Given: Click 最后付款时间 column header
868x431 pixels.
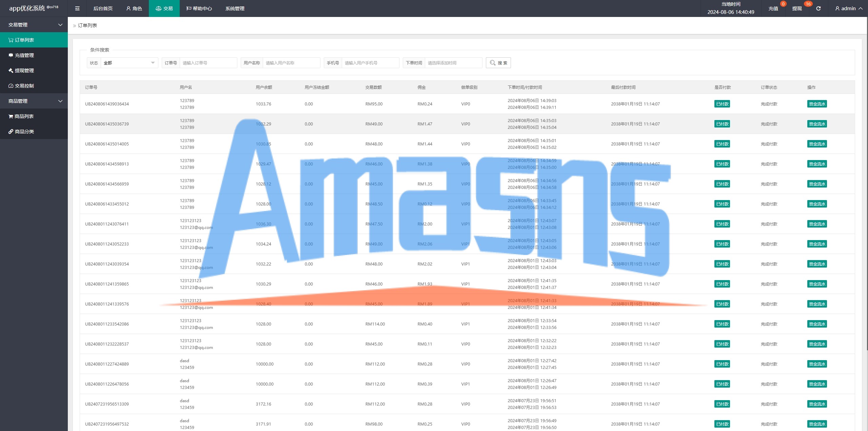Looking at the screenshot, I should tap(623, 87).
